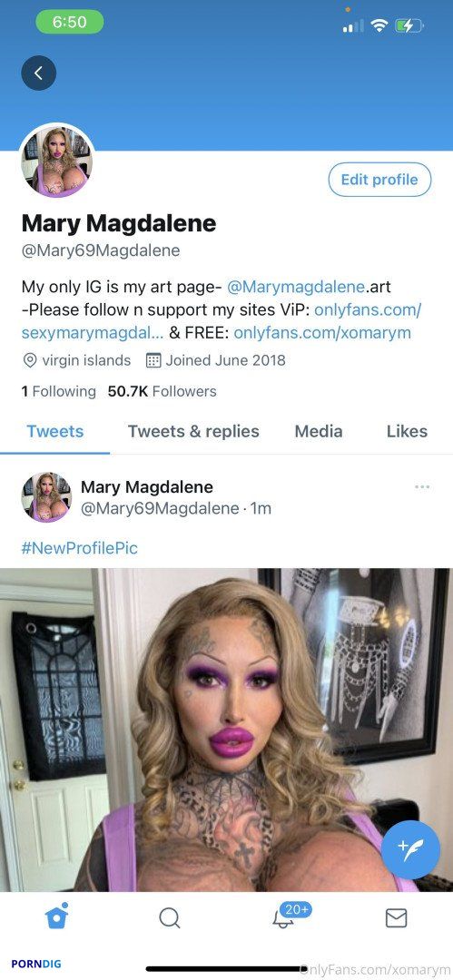Open the @Marymagdalene mention link in bio

[296, 287]
